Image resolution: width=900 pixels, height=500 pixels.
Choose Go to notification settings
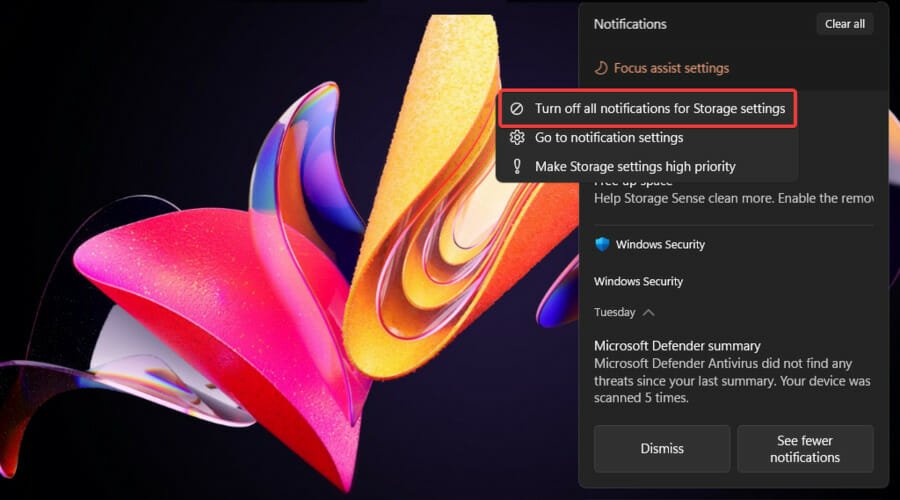608,137
